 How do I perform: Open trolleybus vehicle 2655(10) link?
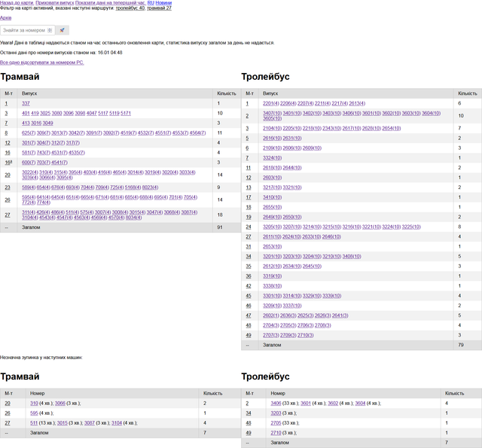[273, 207]
